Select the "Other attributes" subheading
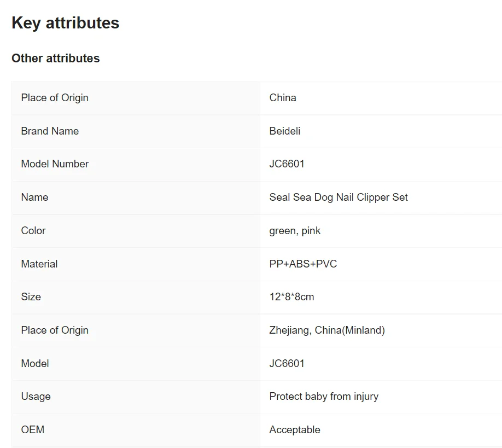This screenshot has width=502, height=448. [55, 59]
